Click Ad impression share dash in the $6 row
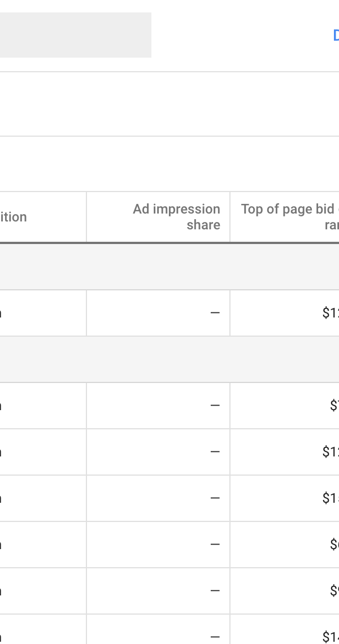 pyautogui.click(x=215, y=545)
